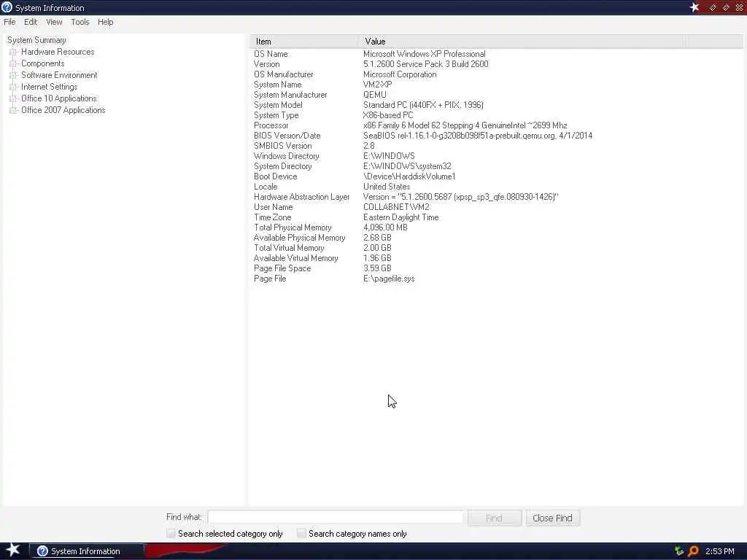This screenshot has height=560, width=747.
Task: Close the System Information window
Action: coord(739,7)
